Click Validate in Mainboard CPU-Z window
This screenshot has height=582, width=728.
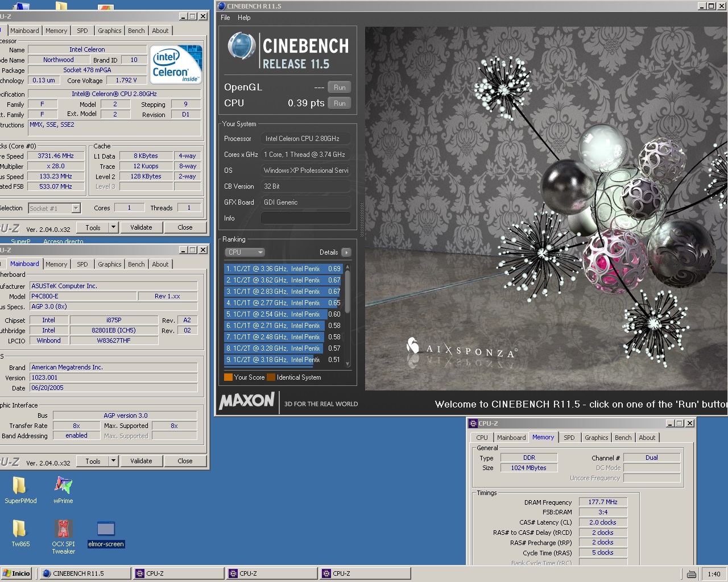point(141,461)
